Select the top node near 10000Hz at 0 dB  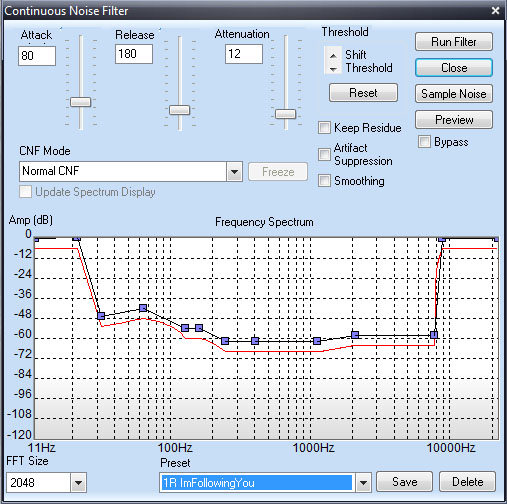[442, 239]
